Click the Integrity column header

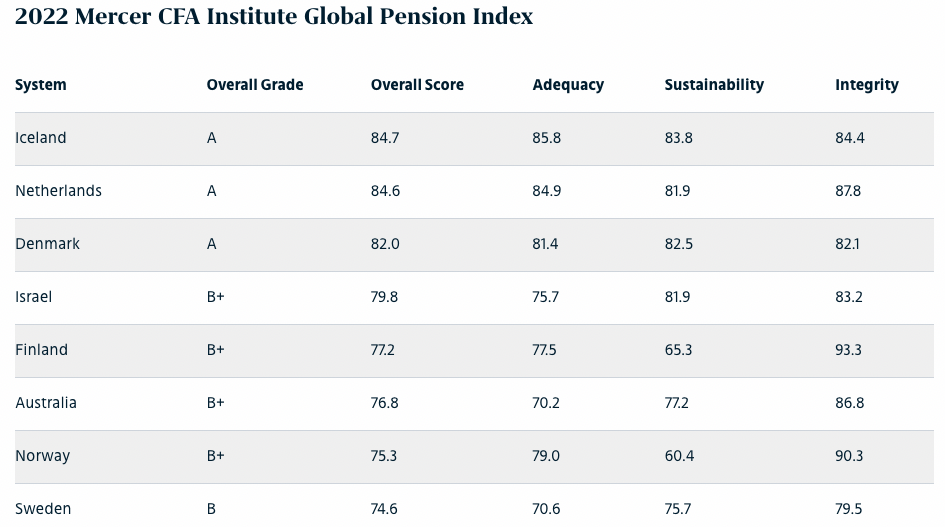[867, 85]
